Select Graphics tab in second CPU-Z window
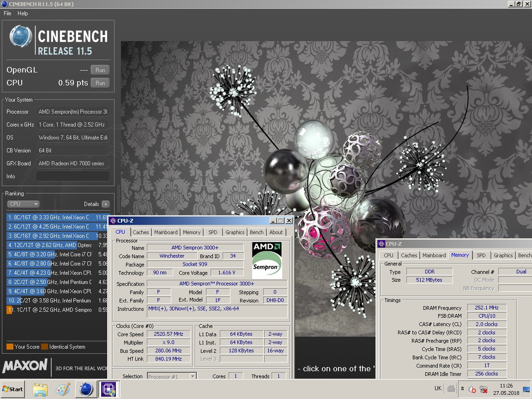Viewport: 532px width, 399px height. click(503, 255)
